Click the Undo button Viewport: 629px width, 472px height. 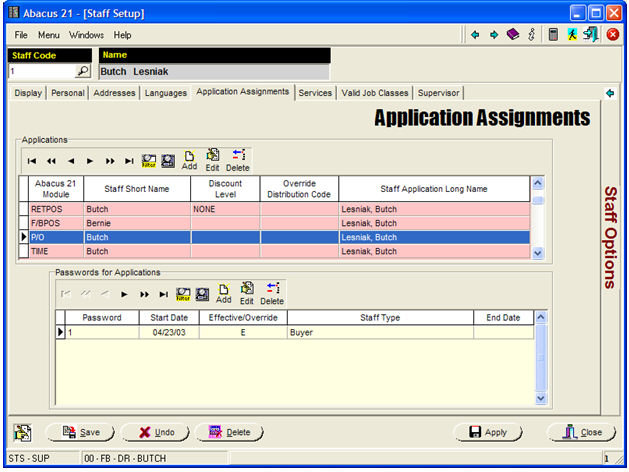click(x=156, y=432)
